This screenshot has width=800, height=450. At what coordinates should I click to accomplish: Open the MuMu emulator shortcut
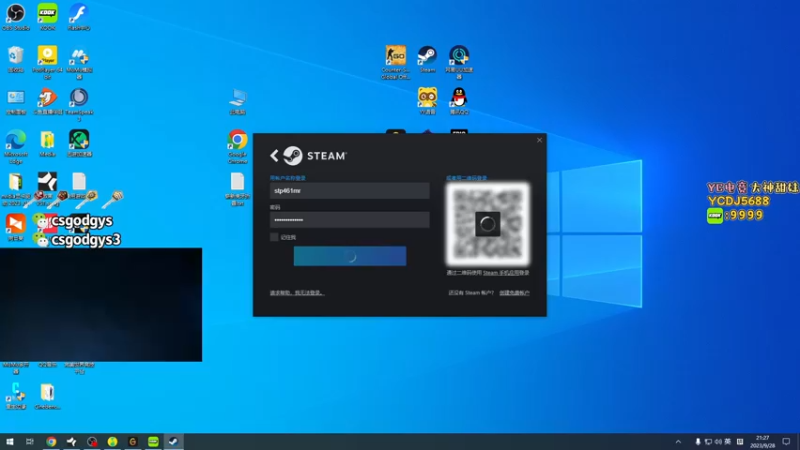click(x=79, y=62)
